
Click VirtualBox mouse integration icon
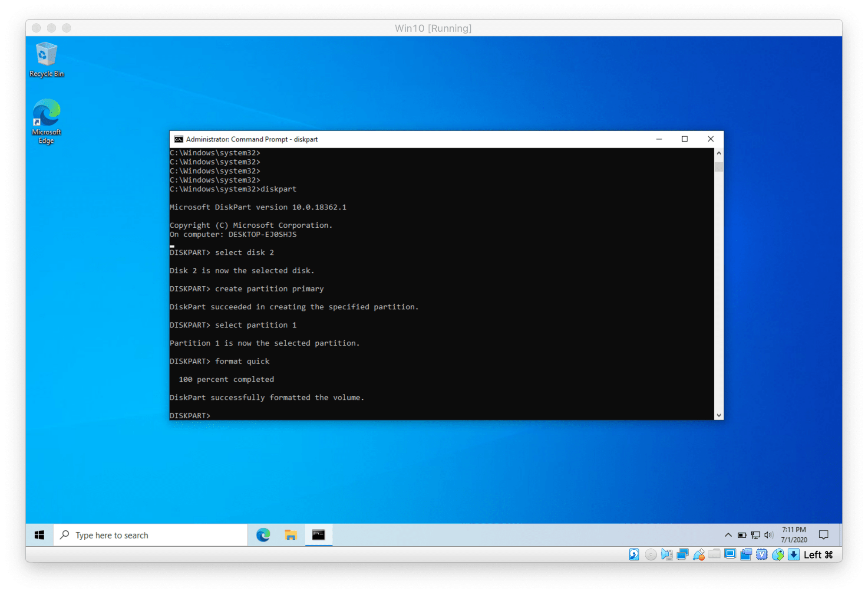coord(778,555)
